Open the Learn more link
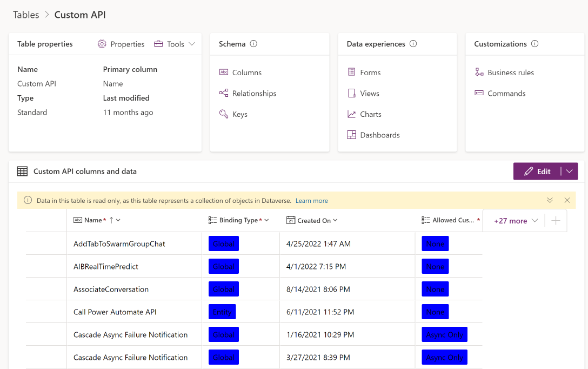 pos(312,200)
